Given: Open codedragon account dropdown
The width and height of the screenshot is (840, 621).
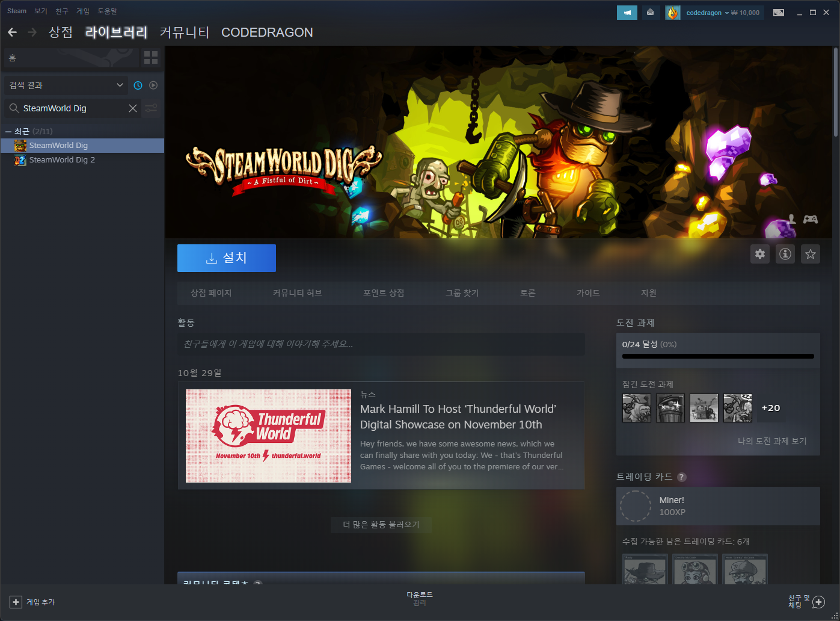Looking at the screenshot, I should pos(707,13).
